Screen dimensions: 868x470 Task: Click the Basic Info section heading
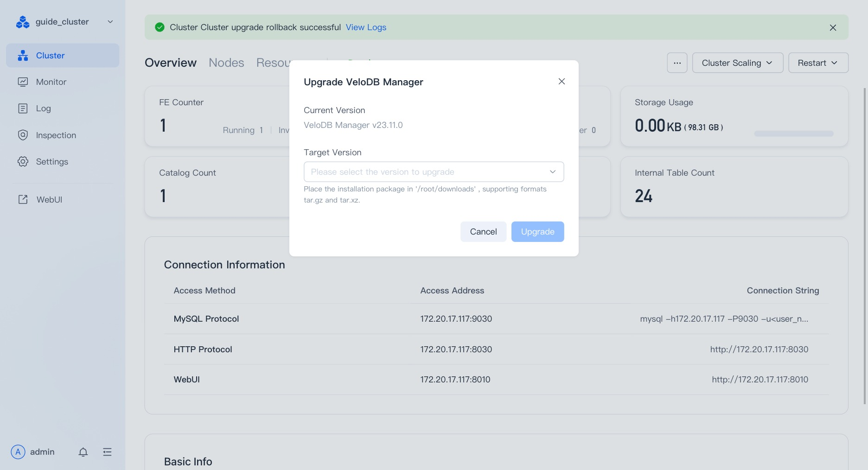pyautogui.click(x=188, y=462)
